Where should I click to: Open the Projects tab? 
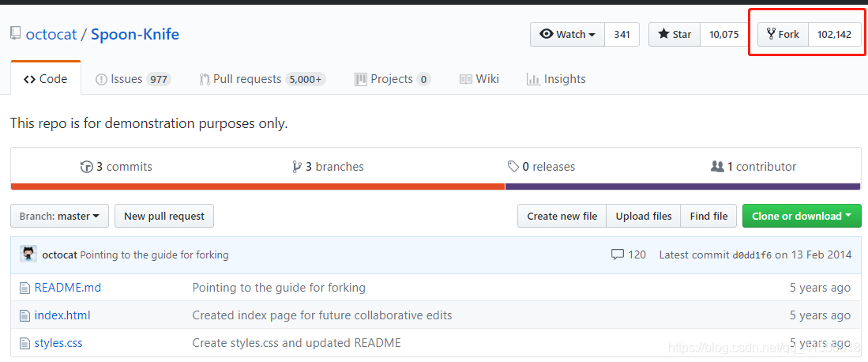pyautogui.click(x=393, y=79)
